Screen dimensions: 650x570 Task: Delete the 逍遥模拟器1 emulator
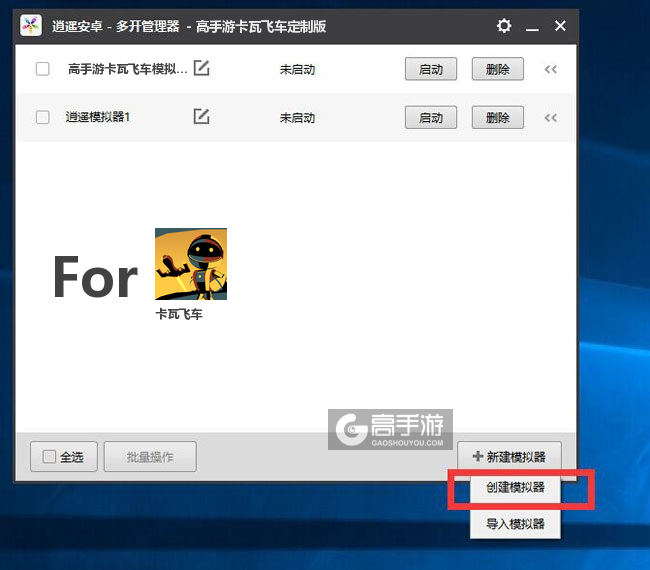[497, 117]
